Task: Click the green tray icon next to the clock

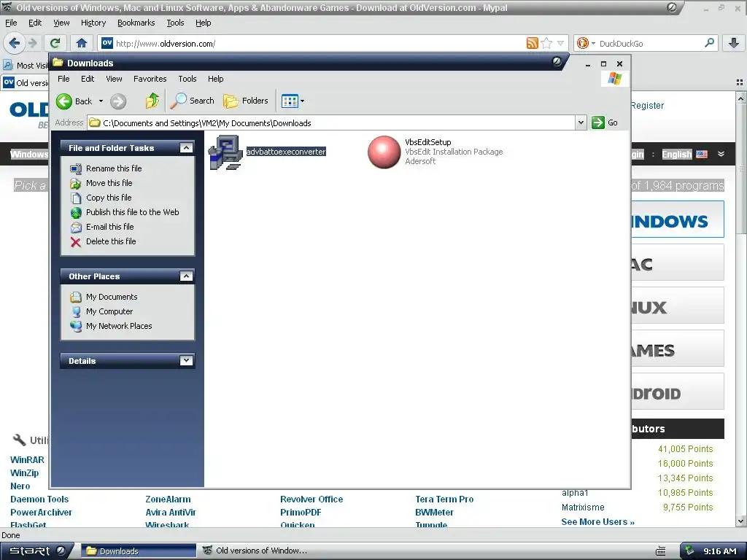Action: [x=689, y=551]
